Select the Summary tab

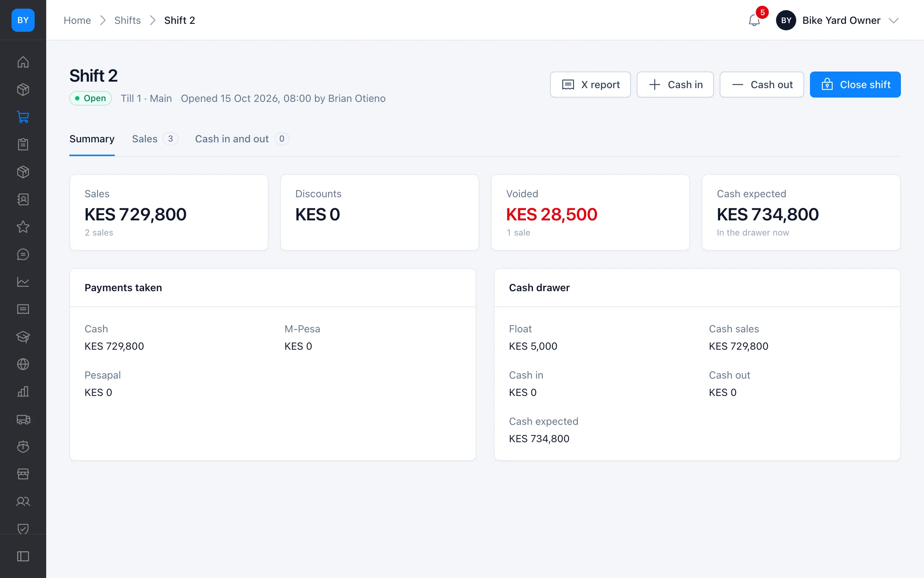pos(92,139)
